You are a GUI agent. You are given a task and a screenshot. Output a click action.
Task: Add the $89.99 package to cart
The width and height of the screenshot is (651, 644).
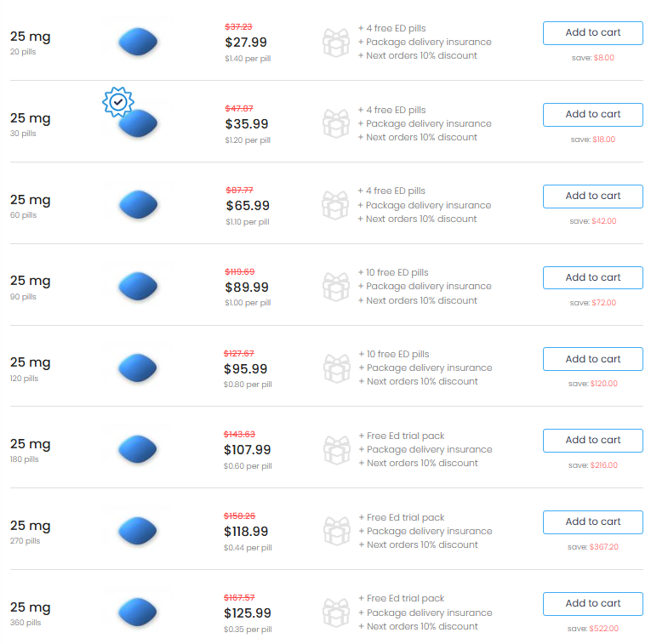pyautogui.click(x=592, y=278)
